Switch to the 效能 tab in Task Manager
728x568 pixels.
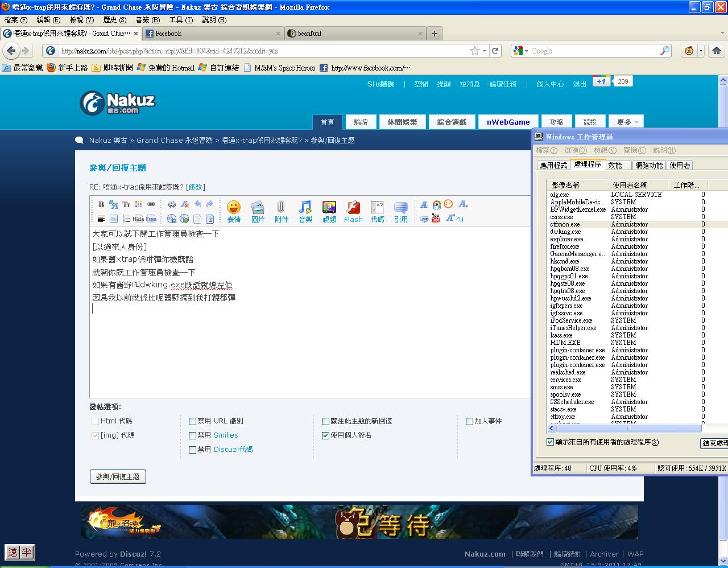615,165
